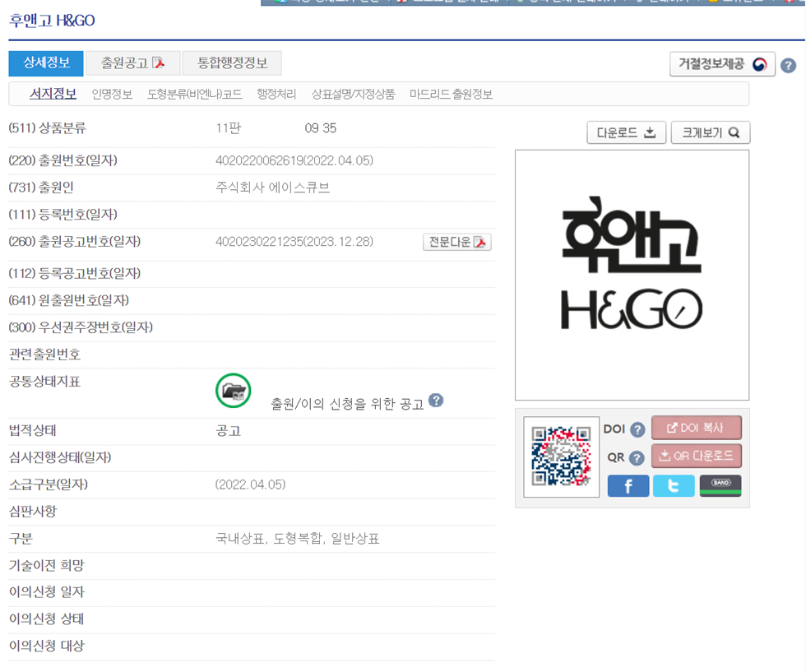Click PDF icon in 출원공고 tab
Screen dimensions: 806x672
coord(159,63)
